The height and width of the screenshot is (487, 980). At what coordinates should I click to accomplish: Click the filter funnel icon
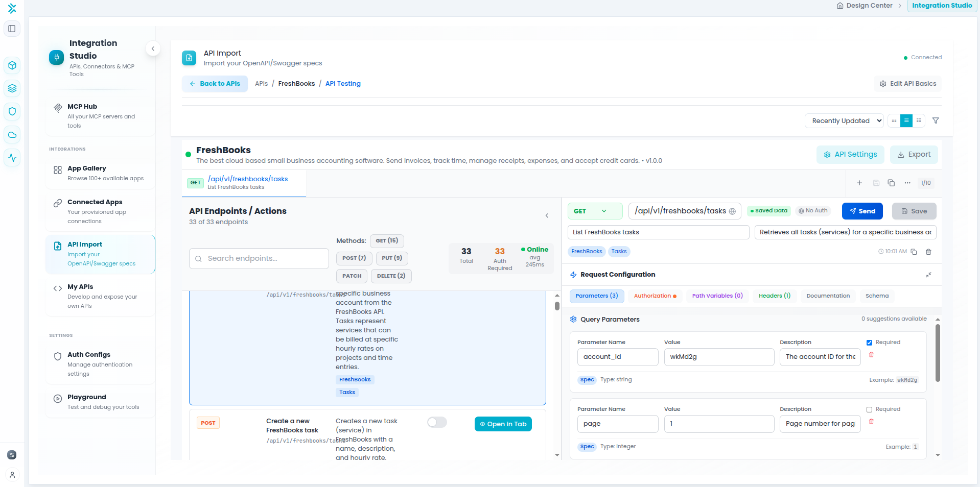(x=936, y=120)
